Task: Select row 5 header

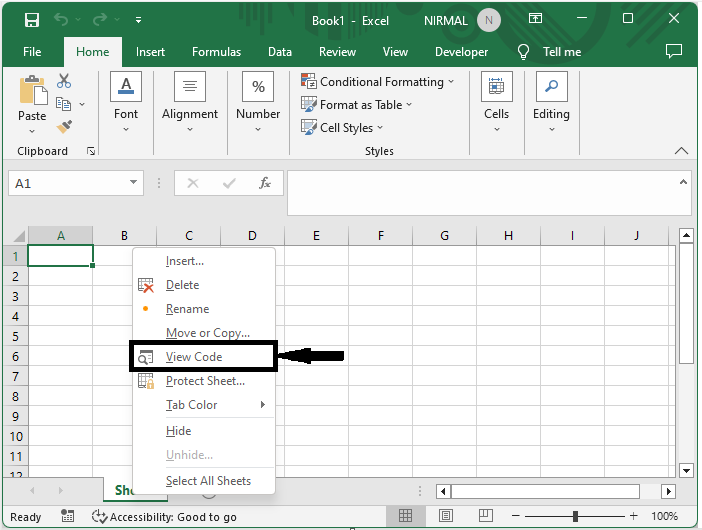Action: [15, 336]
